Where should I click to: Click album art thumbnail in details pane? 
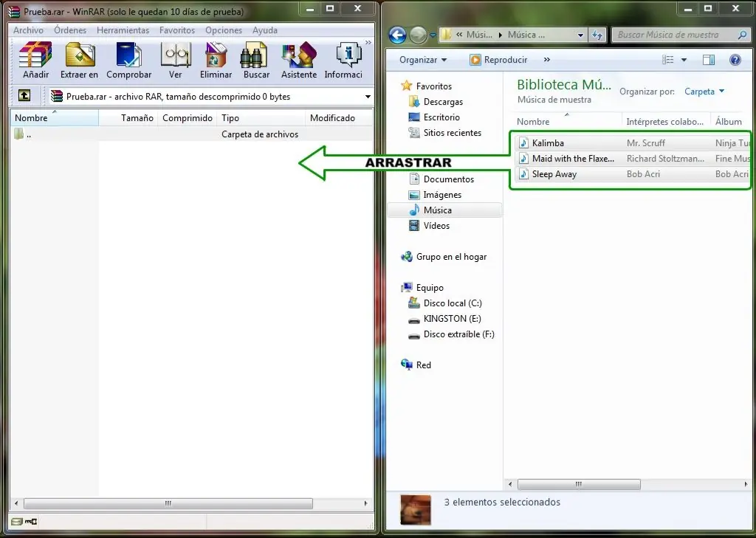coord(416,509)
